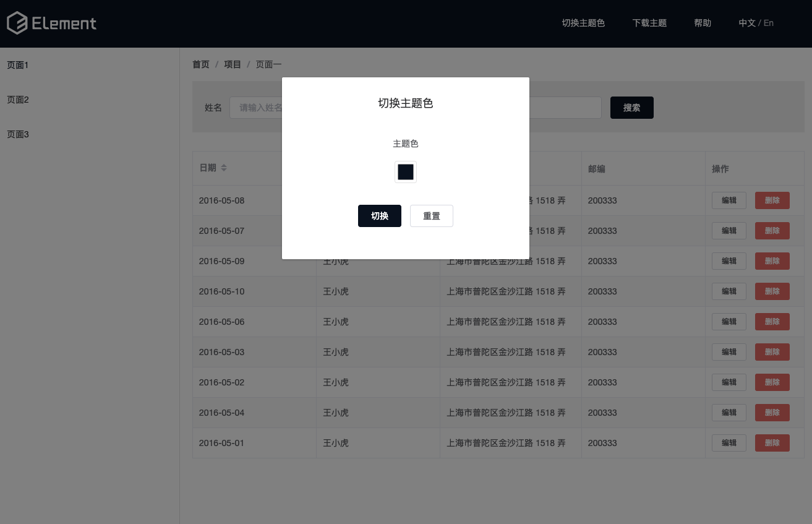
Task: Click 删除 for the 2016-05-06 row
Action: click(772, 322)
